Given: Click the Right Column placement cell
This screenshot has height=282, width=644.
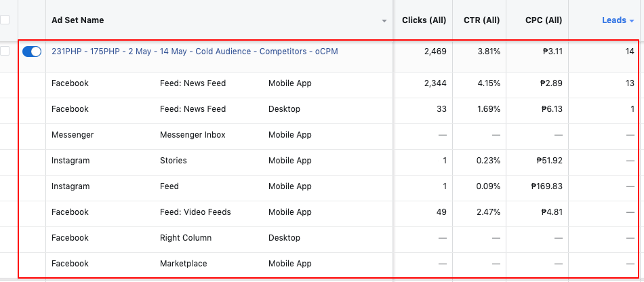Looking at the screenshot, I should [x=186, y=238].
